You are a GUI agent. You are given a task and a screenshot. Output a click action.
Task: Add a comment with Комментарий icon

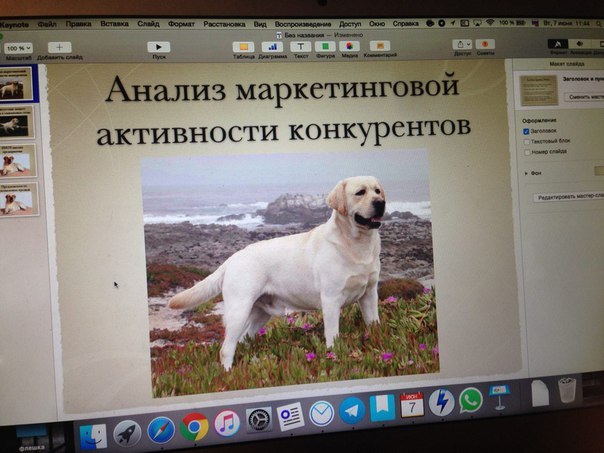[380, 46]
